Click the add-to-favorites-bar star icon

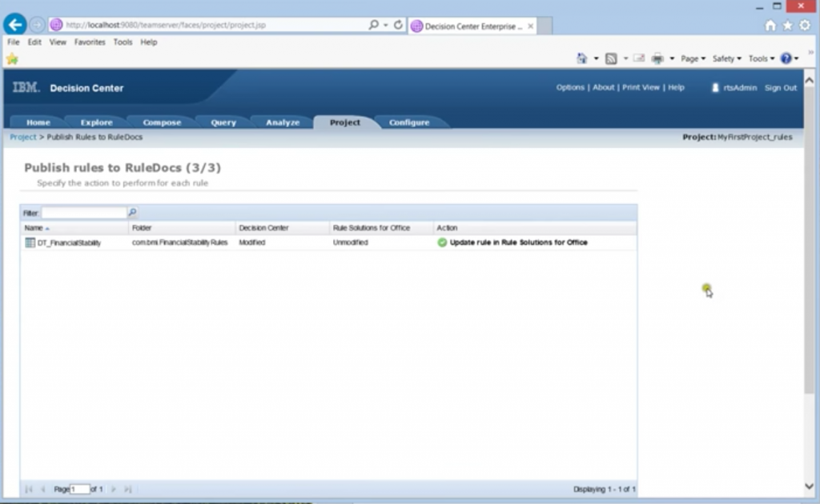12,59
